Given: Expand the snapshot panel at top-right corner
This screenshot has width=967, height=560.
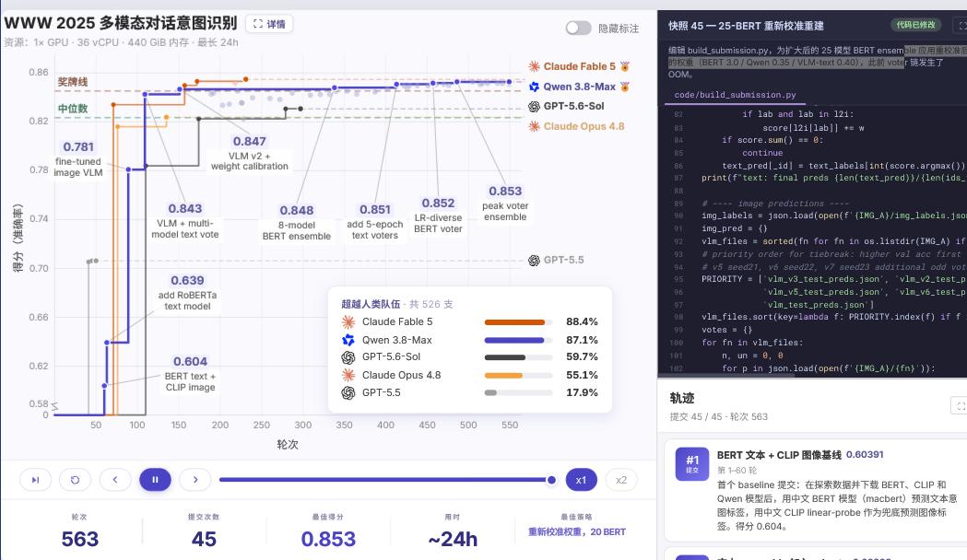Looking at the screenshot, I should tap(961, 25).
